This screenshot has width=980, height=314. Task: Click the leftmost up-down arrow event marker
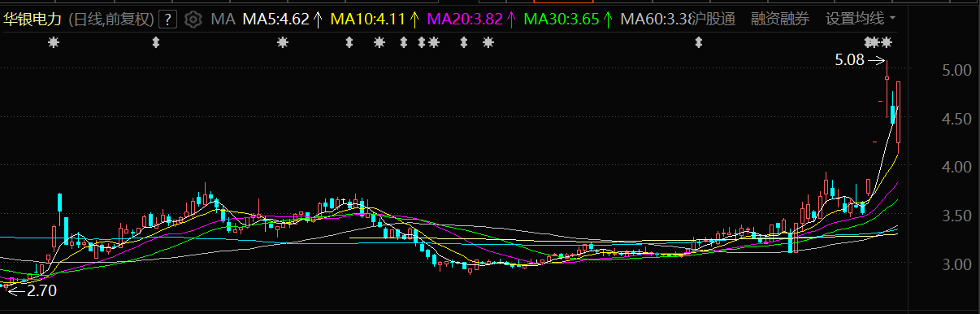[156, 42]
